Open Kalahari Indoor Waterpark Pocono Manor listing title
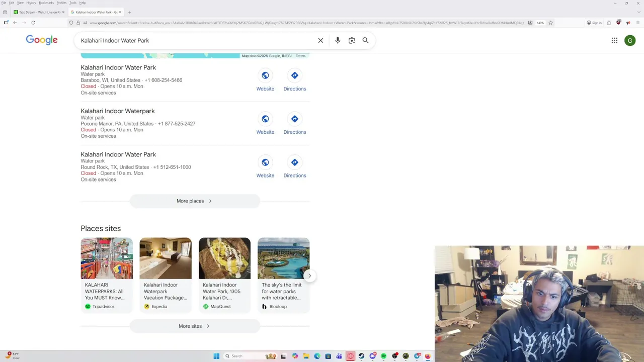The width and height of the screenshot is (644, 362). (118, 111)
